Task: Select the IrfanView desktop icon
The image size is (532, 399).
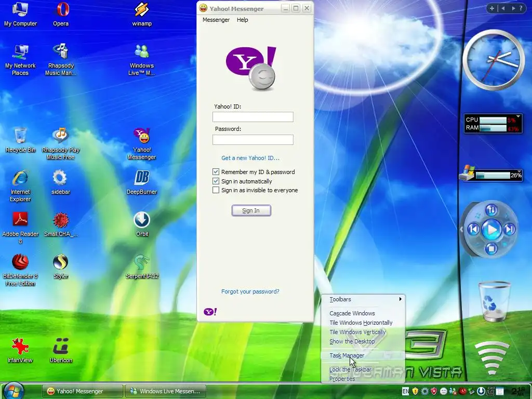Action: click(x=20, y=350)
